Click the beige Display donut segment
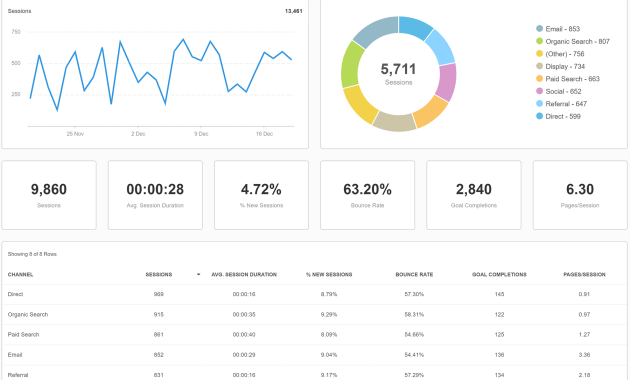The width and height of the screenshot is (630, 380). point(395,121)
